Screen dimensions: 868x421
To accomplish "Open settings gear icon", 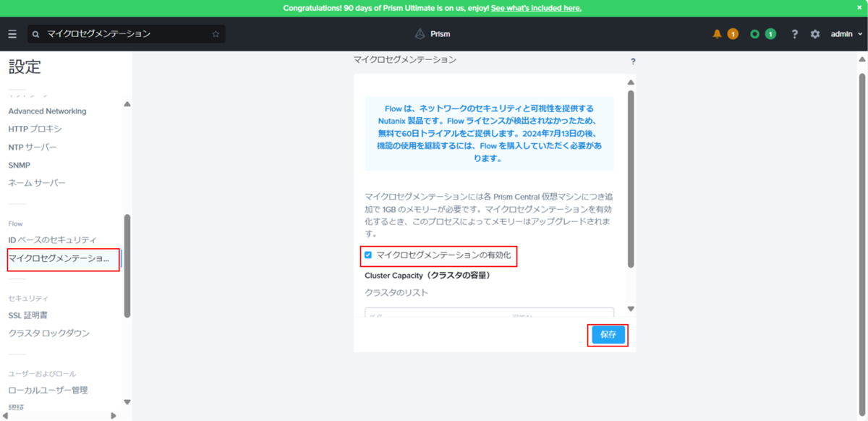I will (x=815, y=34).
